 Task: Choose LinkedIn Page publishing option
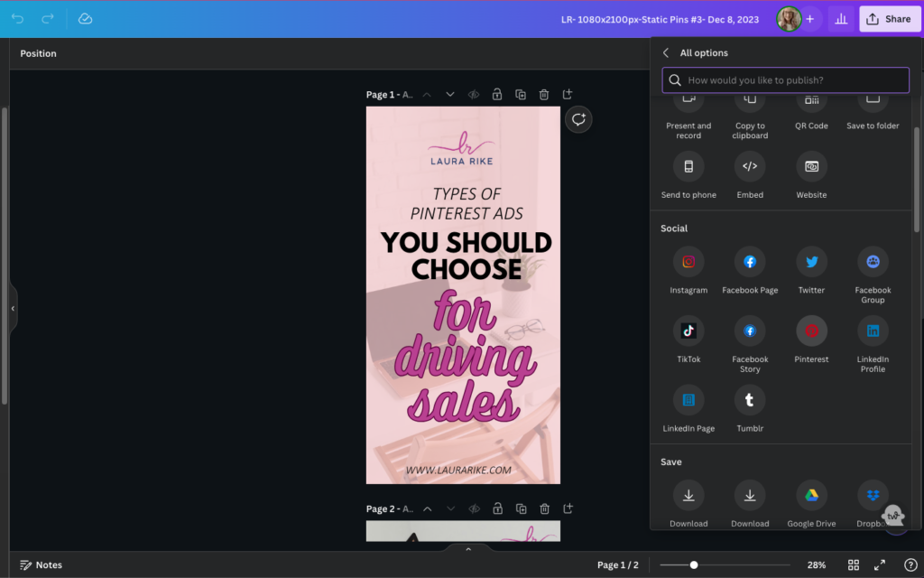688,400
